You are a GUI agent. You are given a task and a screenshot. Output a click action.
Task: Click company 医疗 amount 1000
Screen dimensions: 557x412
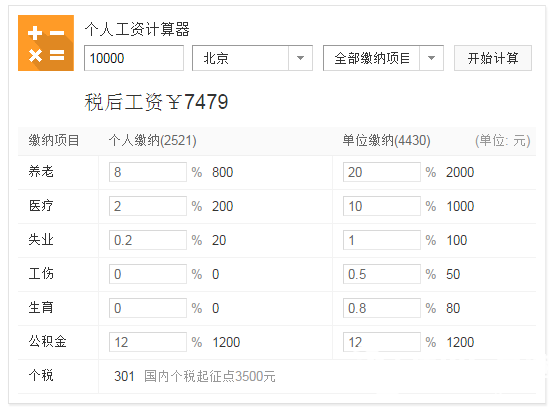pos(460,206)
